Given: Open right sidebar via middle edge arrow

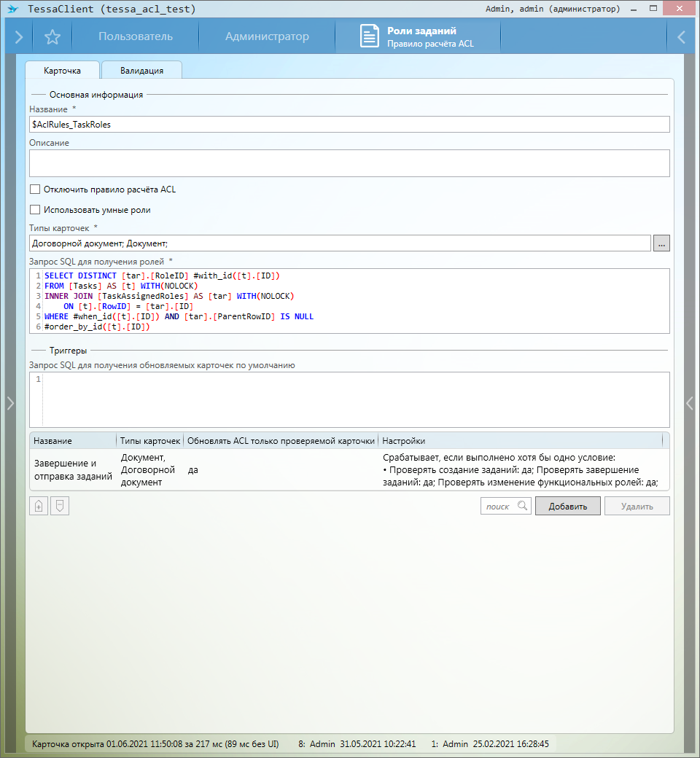Looking at the screenshot, I should 690,403.
